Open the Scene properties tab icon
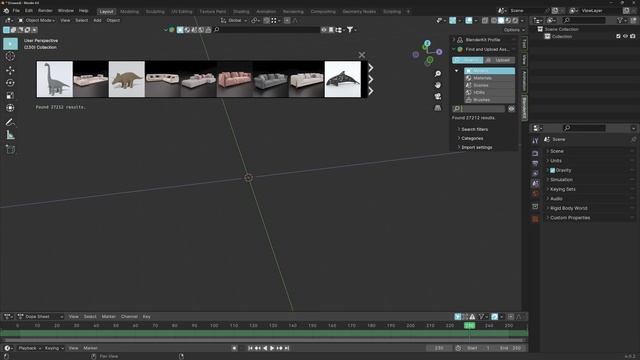Viewport: 640px width, 360px height. [x=535, y=184]
